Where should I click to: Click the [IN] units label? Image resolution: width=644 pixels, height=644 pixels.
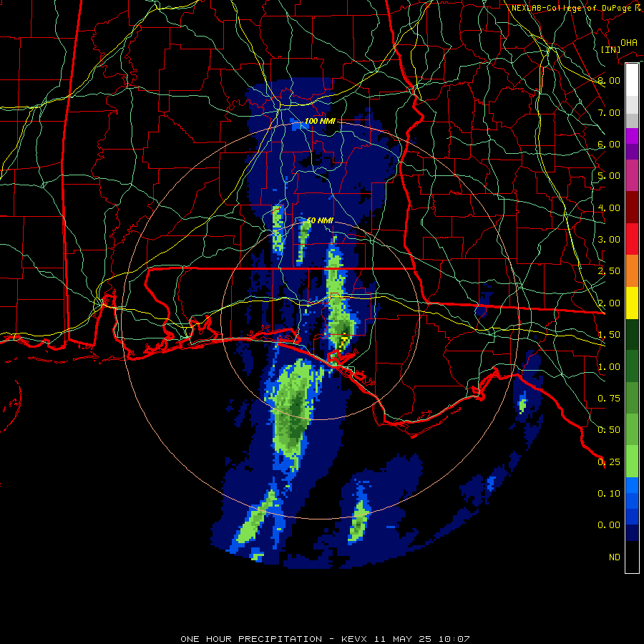(610, 49)
